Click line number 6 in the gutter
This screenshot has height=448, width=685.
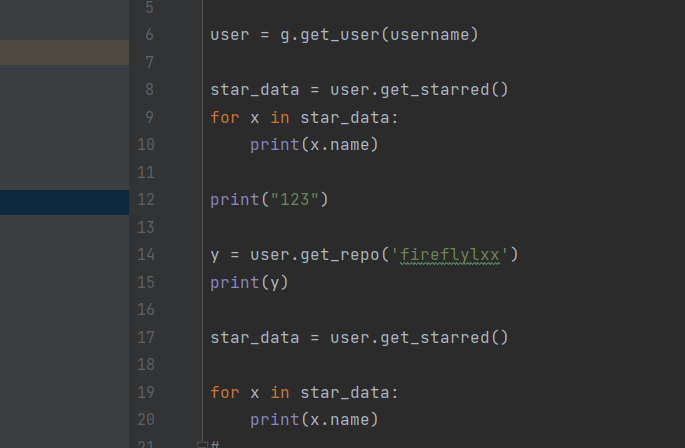(x=149, y=35)
